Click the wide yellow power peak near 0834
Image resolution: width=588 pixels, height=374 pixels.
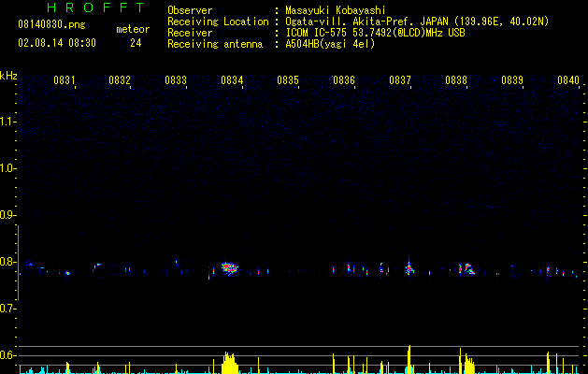[x=230, y=363]
